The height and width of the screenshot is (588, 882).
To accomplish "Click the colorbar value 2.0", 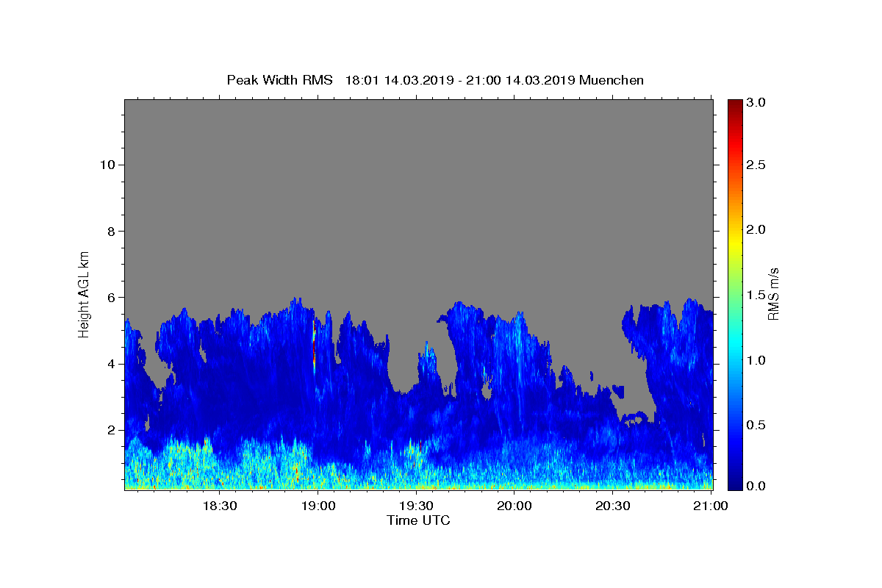I will (756, 229).
